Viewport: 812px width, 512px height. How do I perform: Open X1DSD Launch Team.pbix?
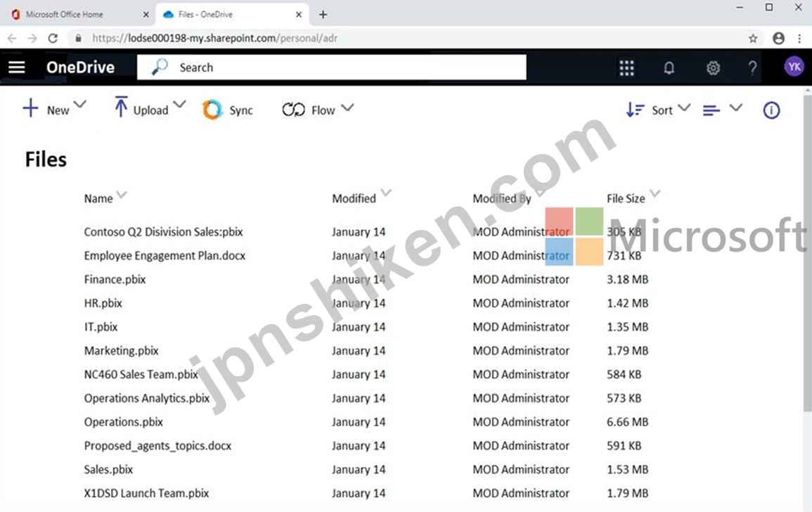[146, 493]
